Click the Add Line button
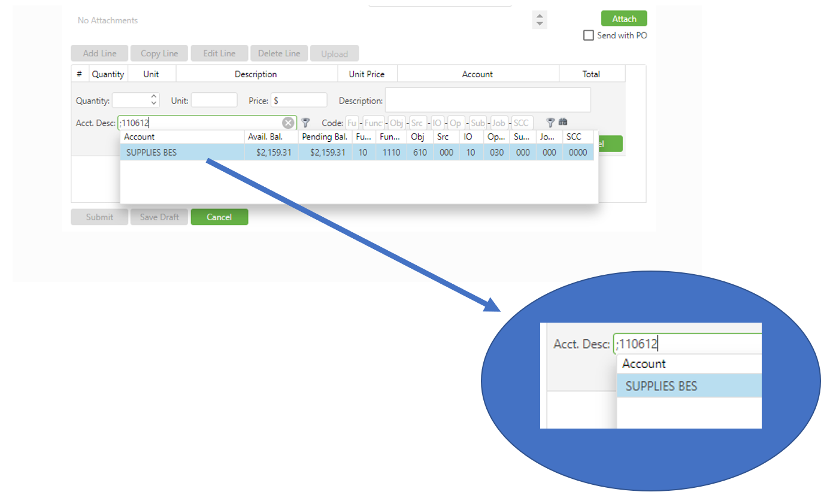This screenshot has height=504, width=836. [99, 53]
